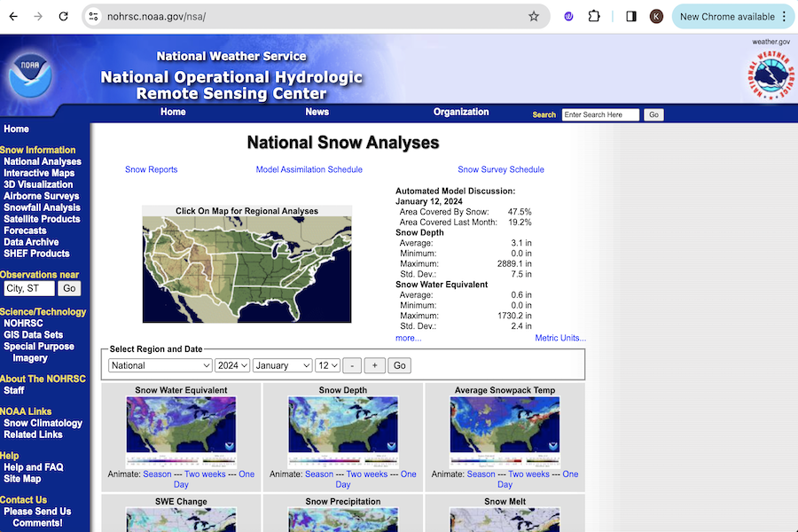Image resolution: width=798 pixels, height=532 pixels.
Task: Click the Enter Search Here field
Action: [600, 114]
